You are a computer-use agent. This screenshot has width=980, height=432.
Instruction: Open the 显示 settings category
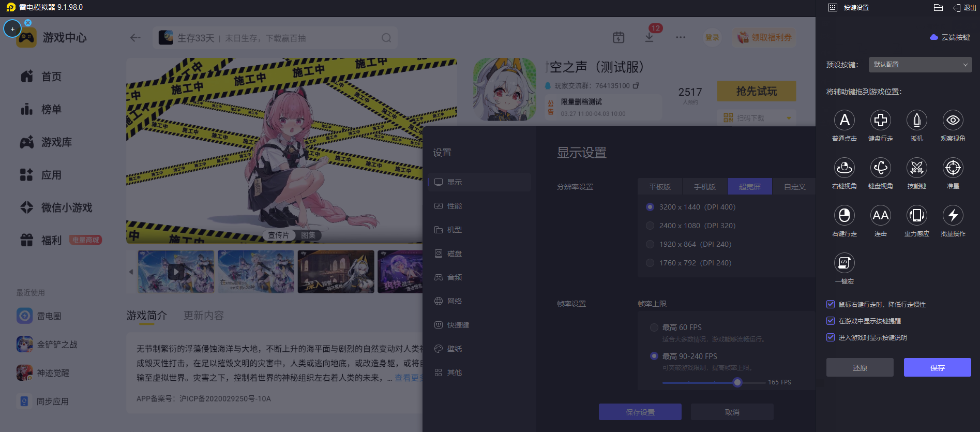[479, 182]
